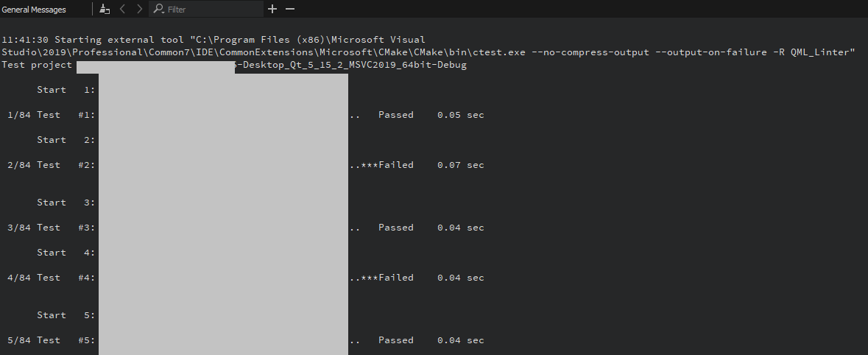Click the 'Test project' output line
This screenshot has height=355, width=868.
coord(37,65)
